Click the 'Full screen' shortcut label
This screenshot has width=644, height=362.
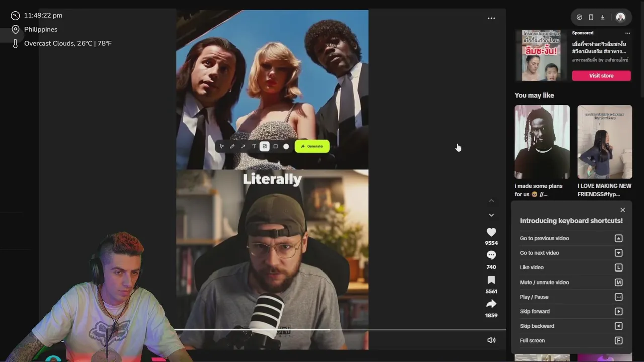pos(532,340)
